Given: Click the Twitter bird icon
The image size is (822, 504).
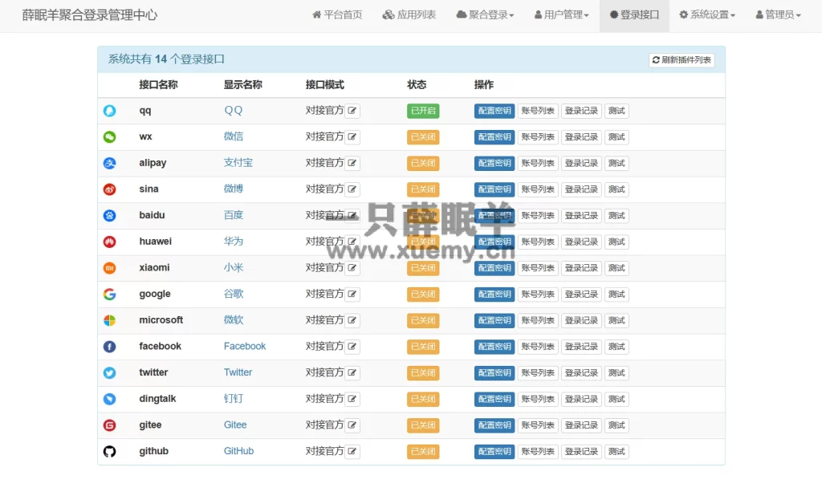Looking at the screenshot, I should (x=109, y=372).
